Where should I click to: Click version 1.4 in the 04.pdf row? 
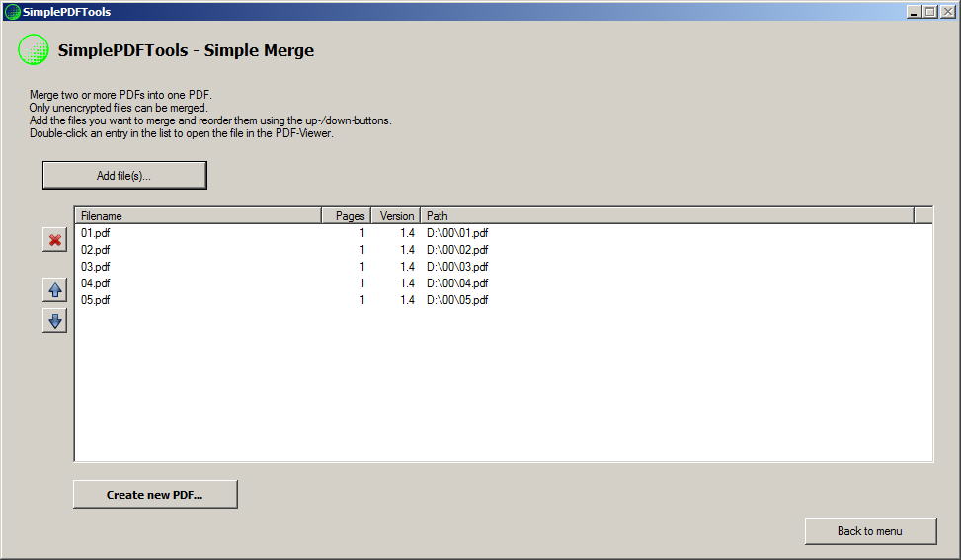(x=408, y=283)
